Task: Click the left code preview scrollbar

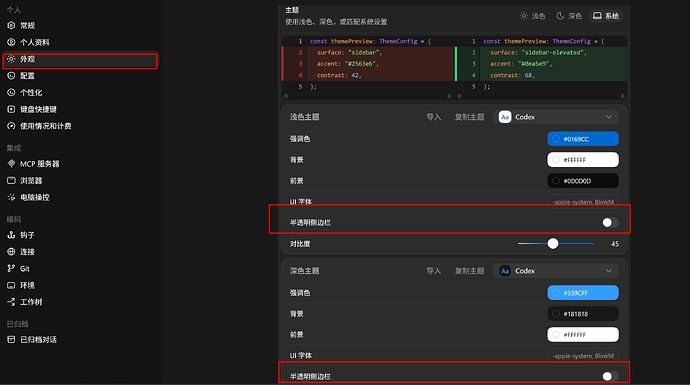Action: click(367, 96)
